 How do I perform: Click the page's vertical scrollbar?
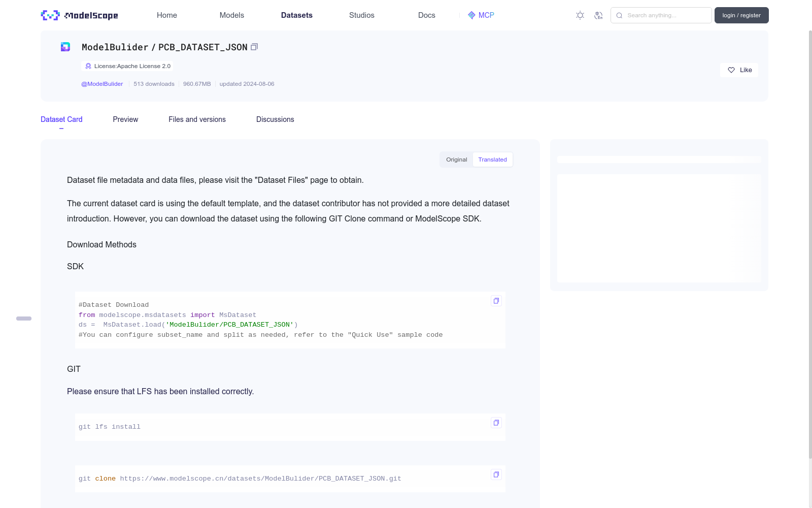pyautogui.click(x=810, y=244)
